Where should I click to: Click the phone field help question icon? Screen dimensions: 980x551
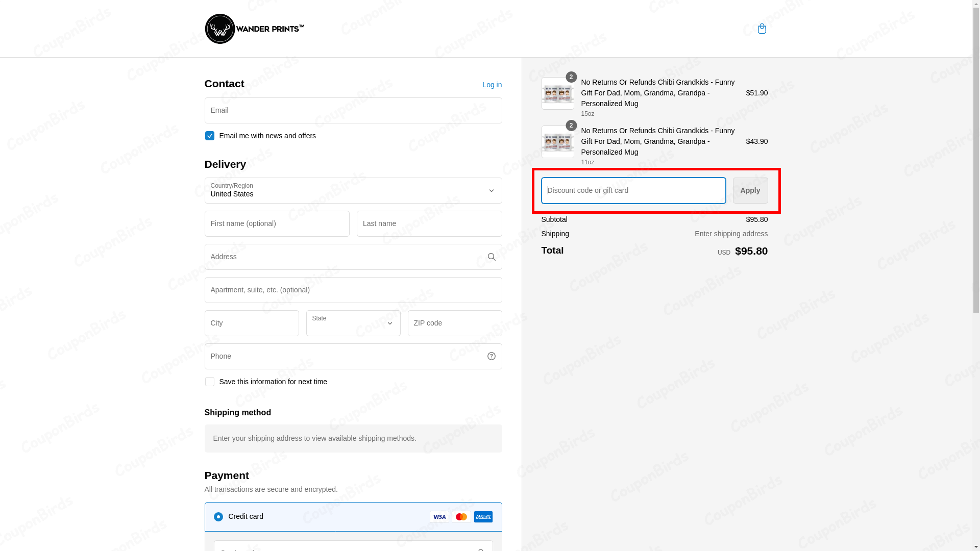point(491,356)
